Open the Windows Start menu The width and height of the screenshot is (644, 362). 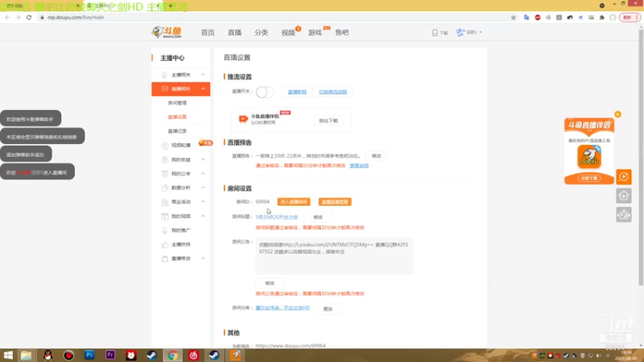(x=8, y=355)
